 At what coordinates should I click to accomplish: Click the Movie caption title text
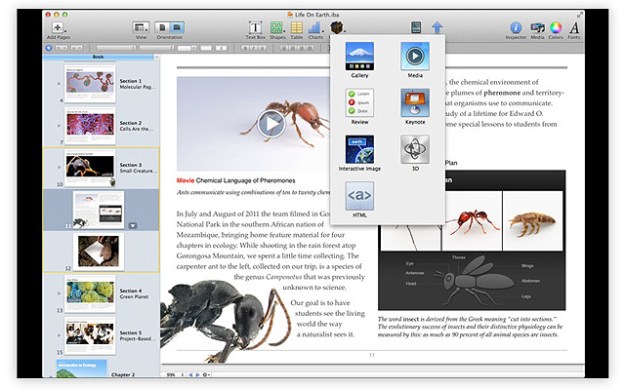point(236,181)
